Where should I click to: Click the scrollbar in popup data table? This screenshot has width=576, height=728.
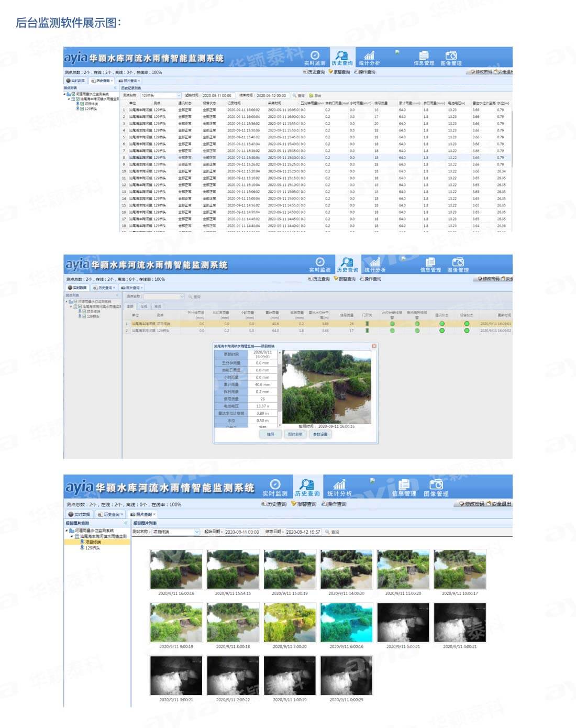click(x=280, y=388)
